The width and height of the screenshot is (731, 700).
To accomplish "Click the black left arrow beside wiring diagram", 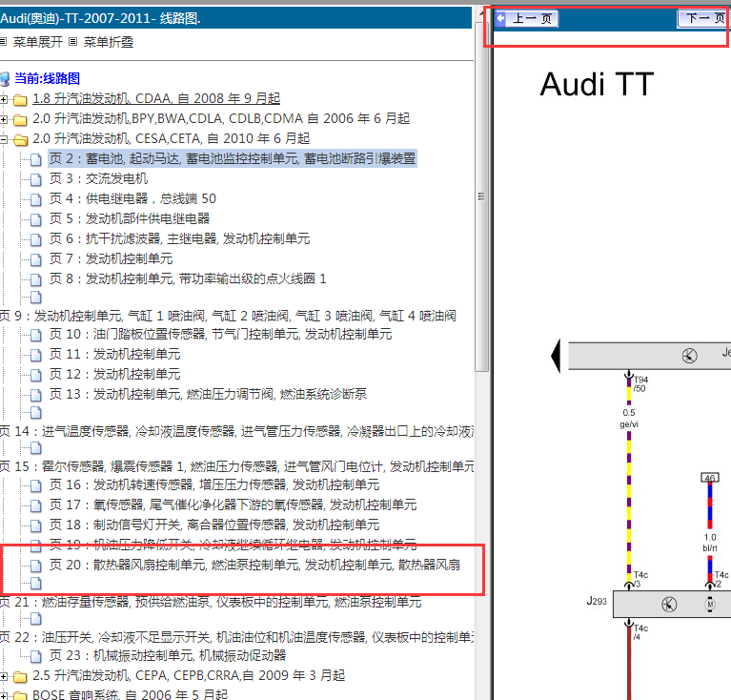I will (x=556, y=356).
